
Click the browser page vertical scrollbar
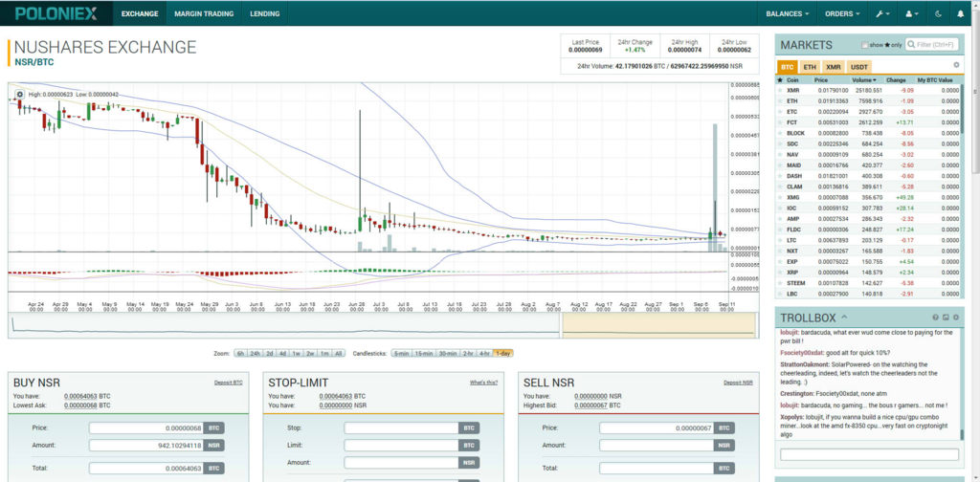tap(975, 94)
